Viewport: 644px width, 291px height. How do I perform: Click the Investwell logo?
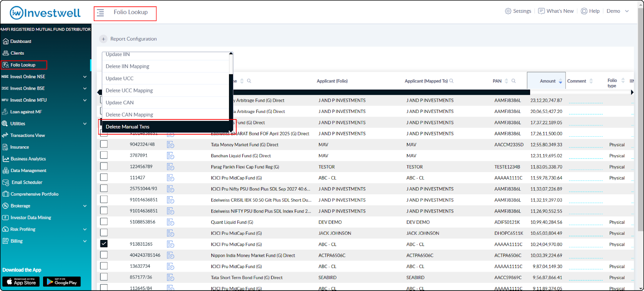pos(45,13)
